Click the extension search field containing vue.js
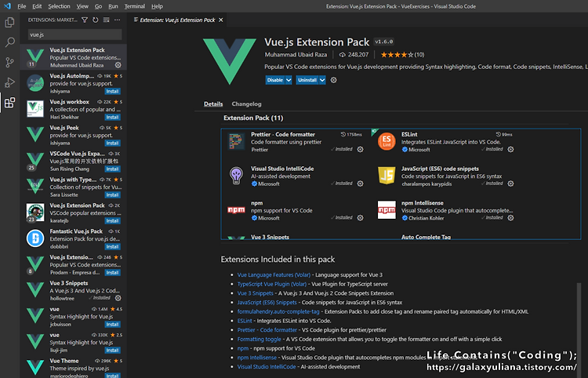The height and width of the screenshot is (378, 588). tap(74, 35)
